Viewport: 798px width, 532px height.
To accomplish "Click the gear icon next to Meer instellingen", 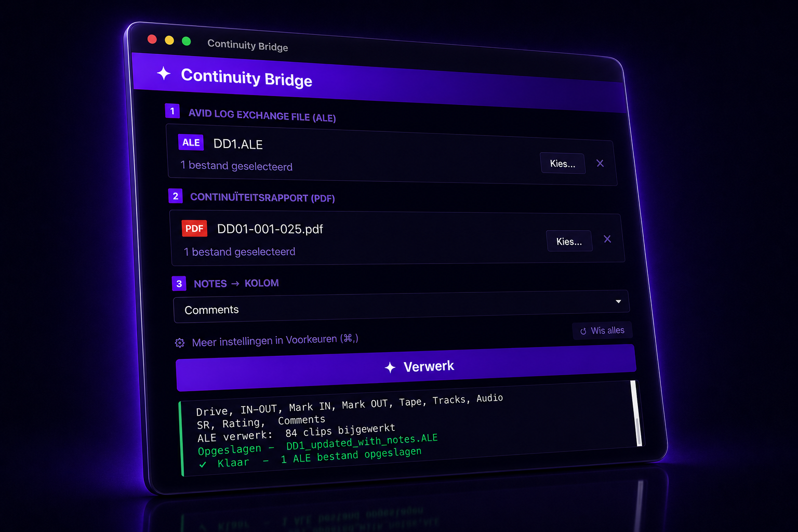I will click(180, 343).
